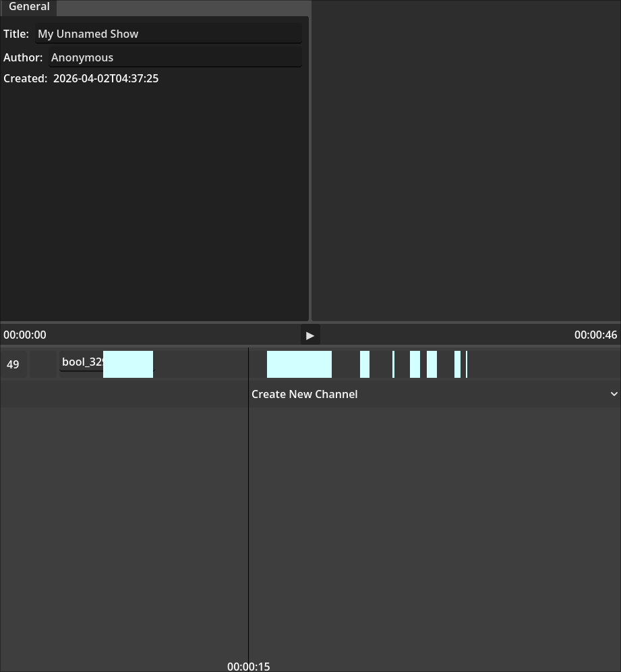
Task: Click the cyan block overlapping the bool_32 name
Action: point(128,364)
